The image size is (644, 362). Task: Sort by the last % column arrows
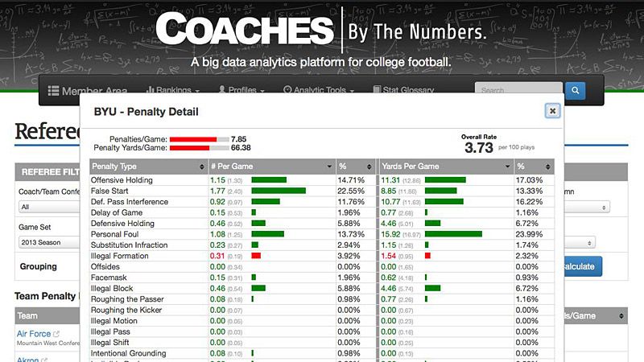coord(547,167)
